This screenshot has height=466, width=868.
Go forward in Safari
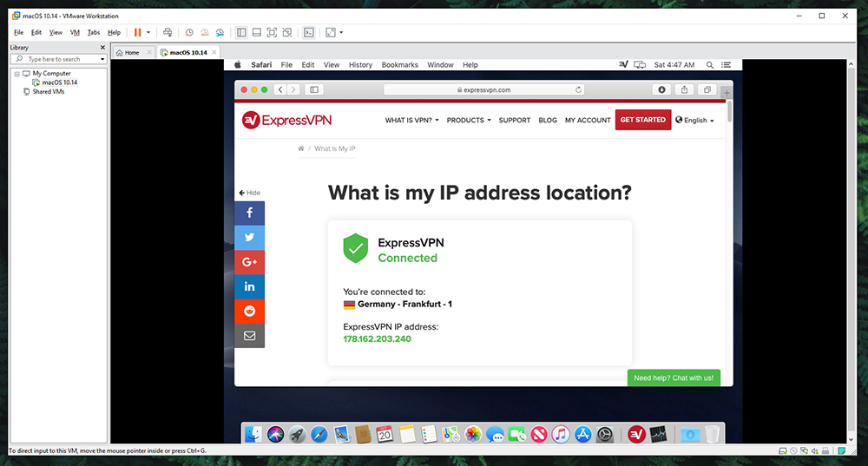pyautogui.click(x=293, y=89)
